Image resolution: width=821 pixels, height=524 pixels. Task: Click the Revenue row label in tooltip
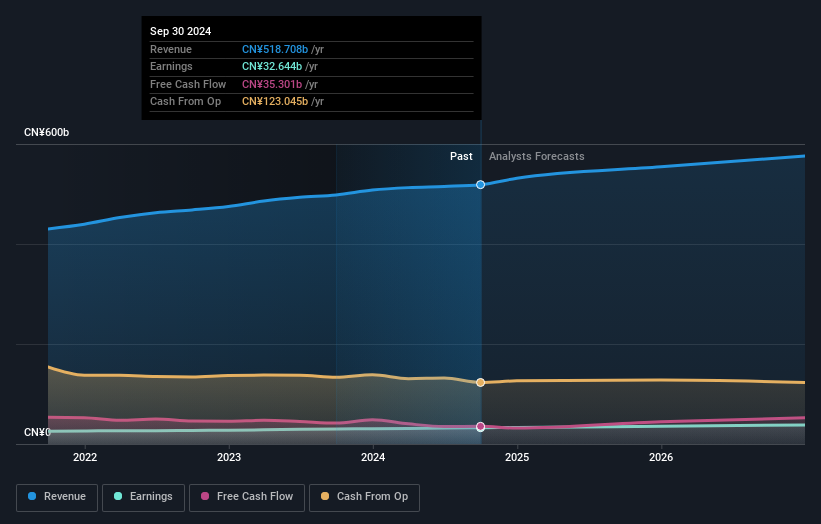(171, 49)
